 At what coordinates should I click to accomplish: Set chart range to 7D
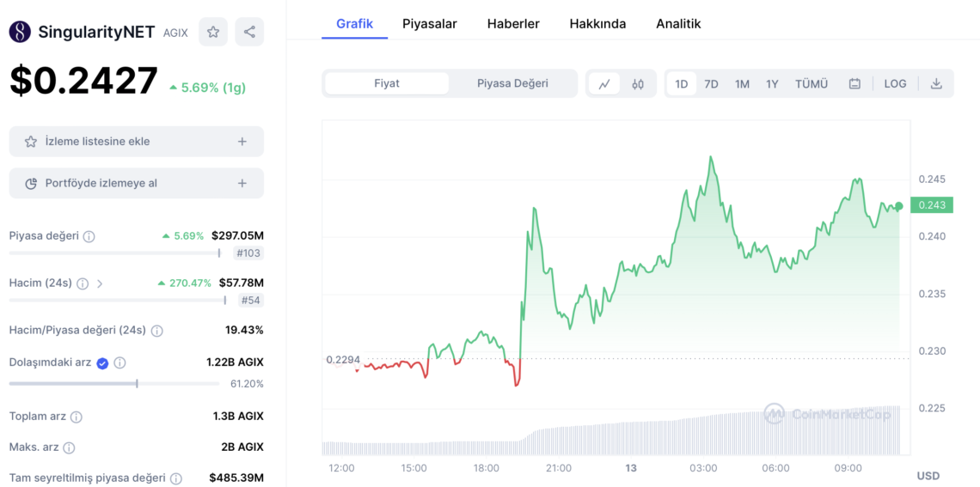click(711, 83)
